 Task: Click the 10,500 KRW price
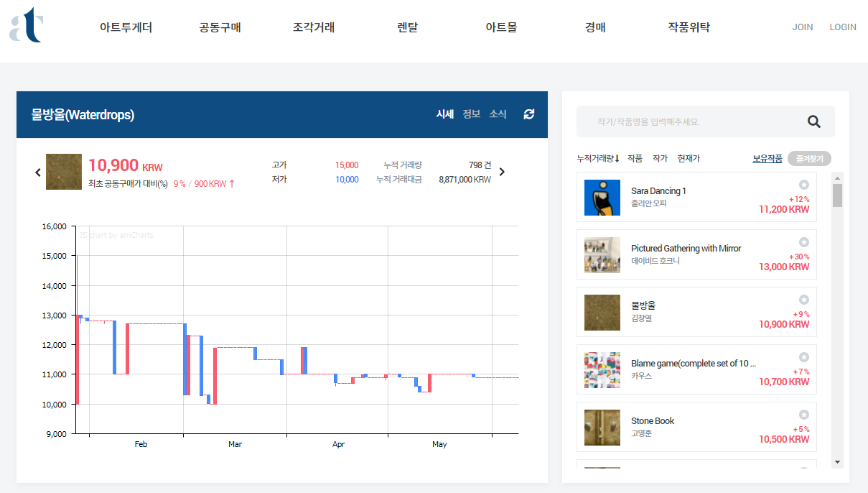coord(783,440)
